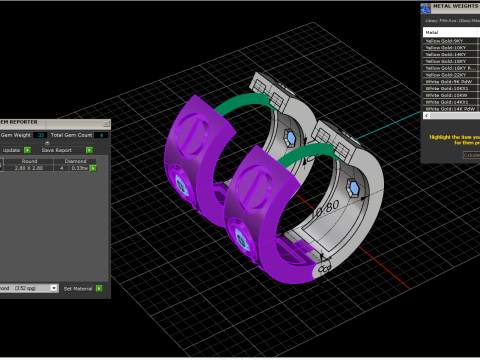The width and height of the screenshot is (480, 360).
Task: Select White Gold 9K PdW row
Action: (451, 82)
